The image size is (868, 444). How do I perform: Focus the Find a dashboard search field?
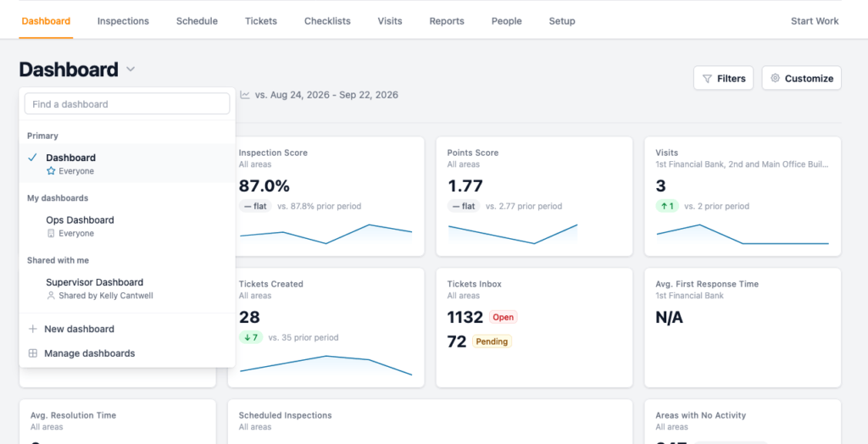[x=127, y=103]
